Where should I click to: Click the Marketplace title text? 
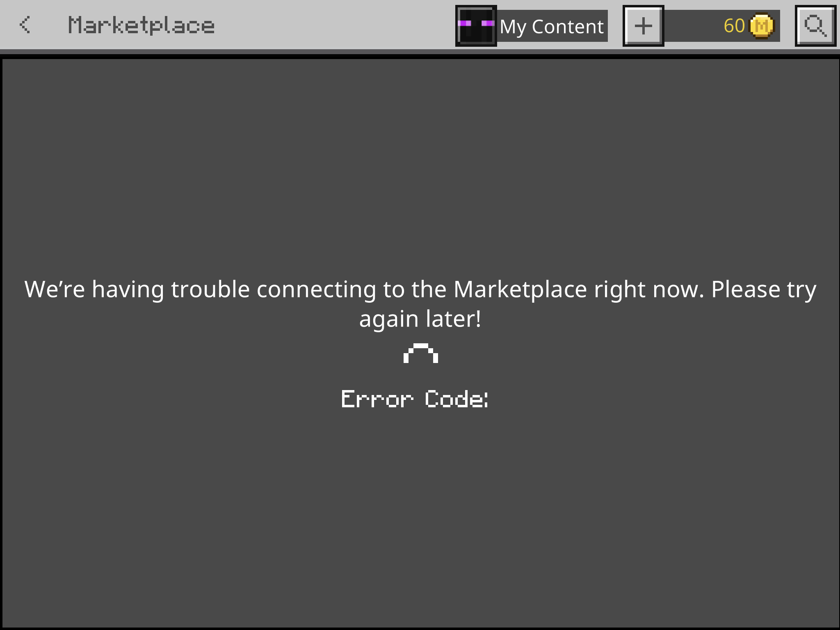tap(141, 25)
